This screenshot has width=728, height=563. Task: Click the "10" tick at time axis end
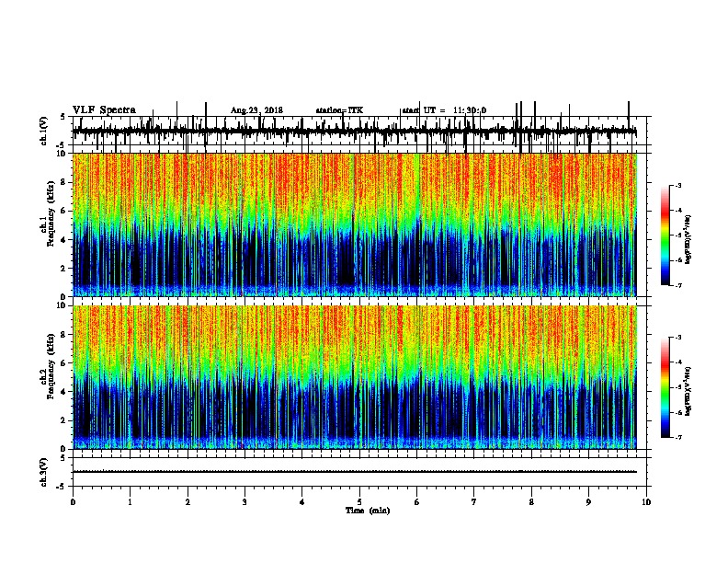(646, 502)
